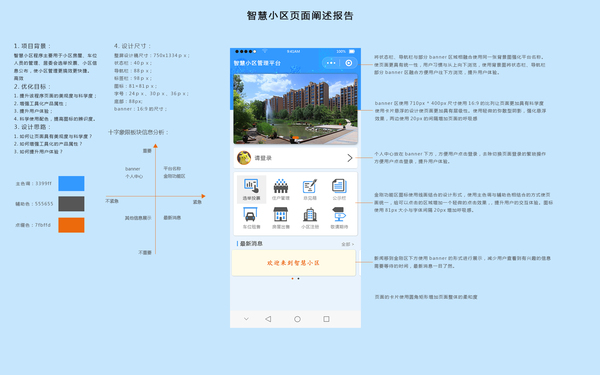The width and height of the screenshot is (600, 375).
Task: Click the quadrant label 其他信息展示
Action: tap(138, 218)
